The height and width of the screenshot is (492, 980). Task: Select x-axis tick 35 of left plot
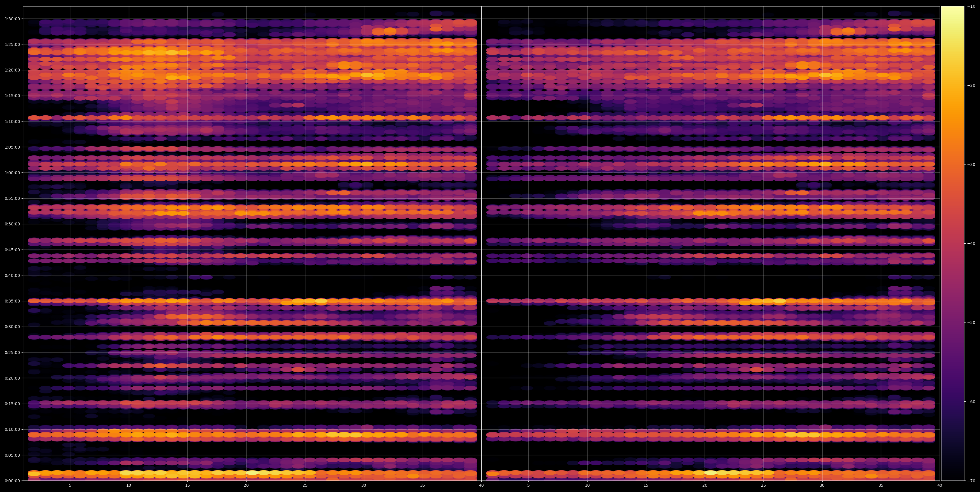coord(423,486)
